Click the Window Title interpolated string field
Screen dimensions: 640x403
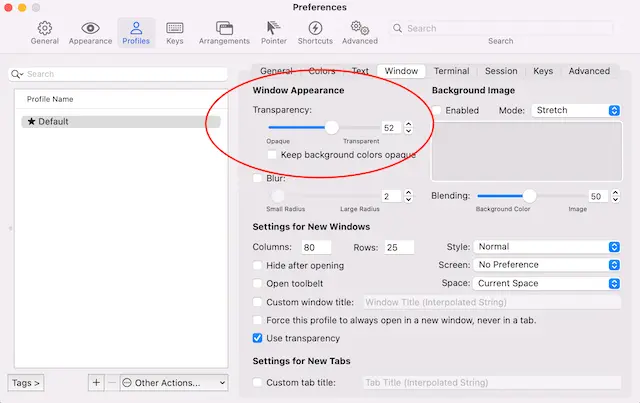pyautogui.click(x=492, y=302)
